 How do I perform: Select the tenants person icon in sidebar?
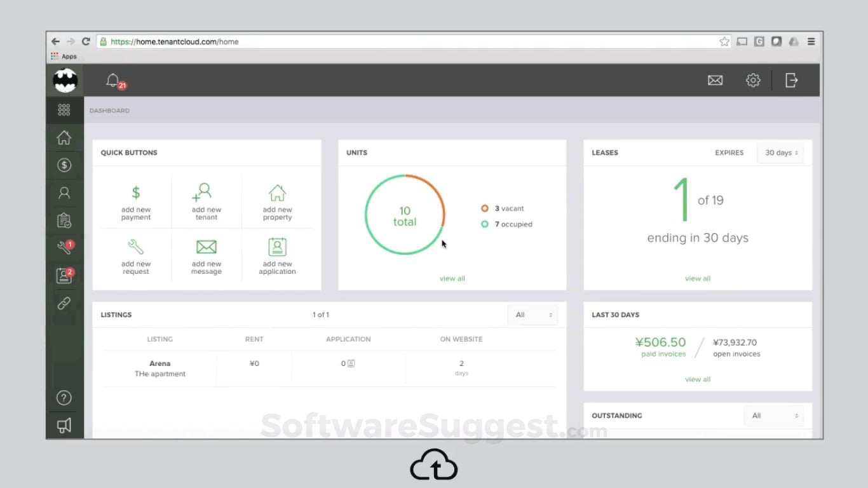pos(64,193)
